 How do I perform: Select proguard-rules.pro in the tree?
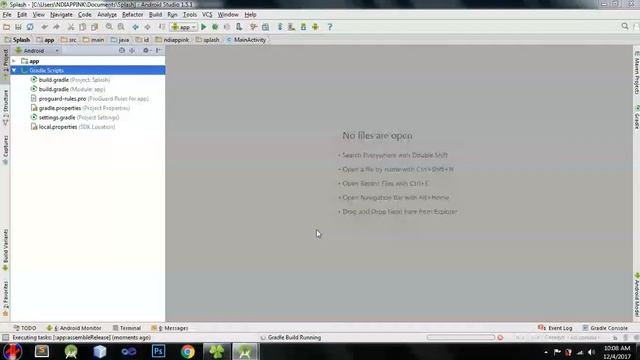click(x=90, y=99)
